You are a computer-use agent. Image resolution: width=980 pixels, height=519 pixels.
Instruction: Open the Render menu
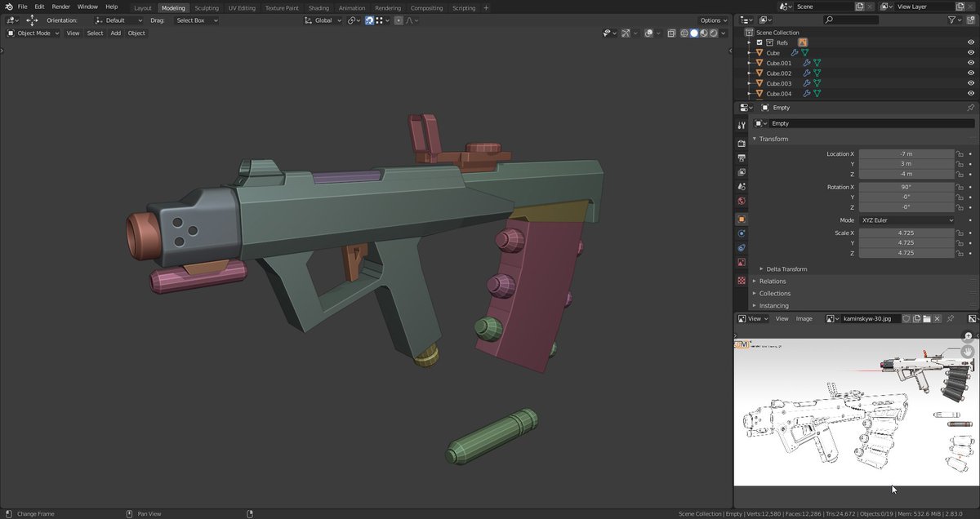tap(61, 7)
